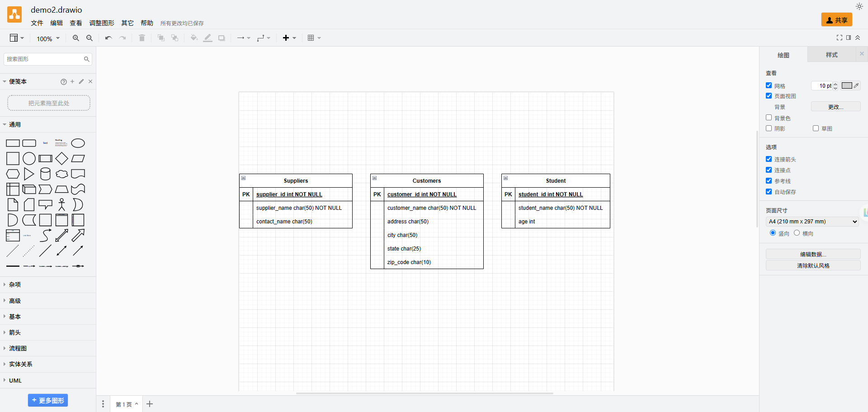Select the actor stick figure shape
Image resolution: width=868 pixels, height=412 pixels.
(62, 205)
